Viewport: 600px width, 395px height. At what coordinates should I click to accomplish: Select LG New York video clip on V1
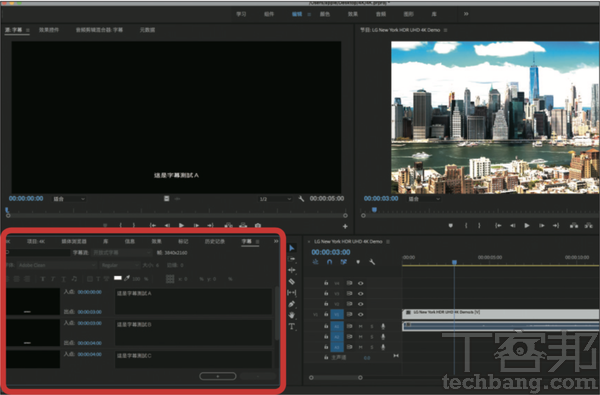click(x=501, y=314)
